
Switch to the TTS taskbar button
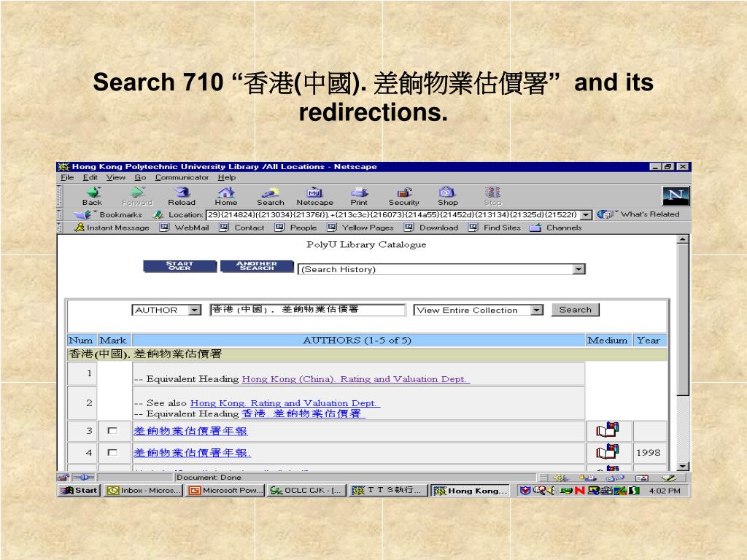[x=388, y=491]
